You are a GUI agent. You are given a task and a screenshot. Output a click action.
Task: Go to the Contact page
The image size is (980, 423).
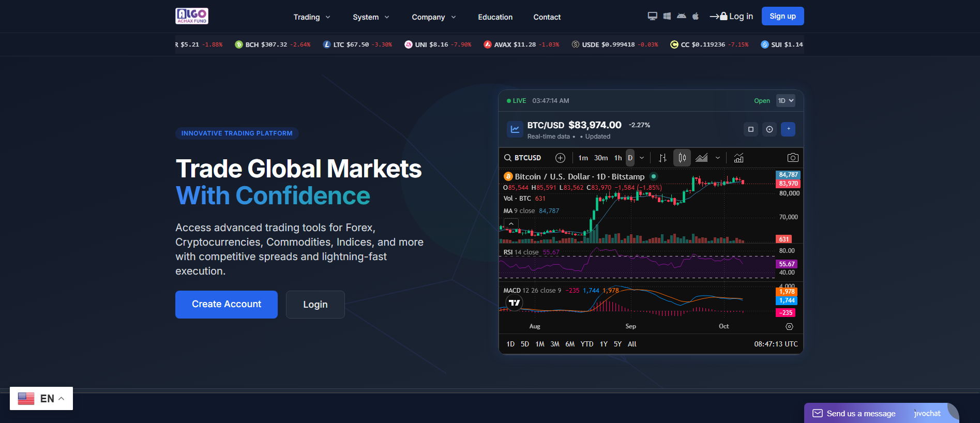547,17
